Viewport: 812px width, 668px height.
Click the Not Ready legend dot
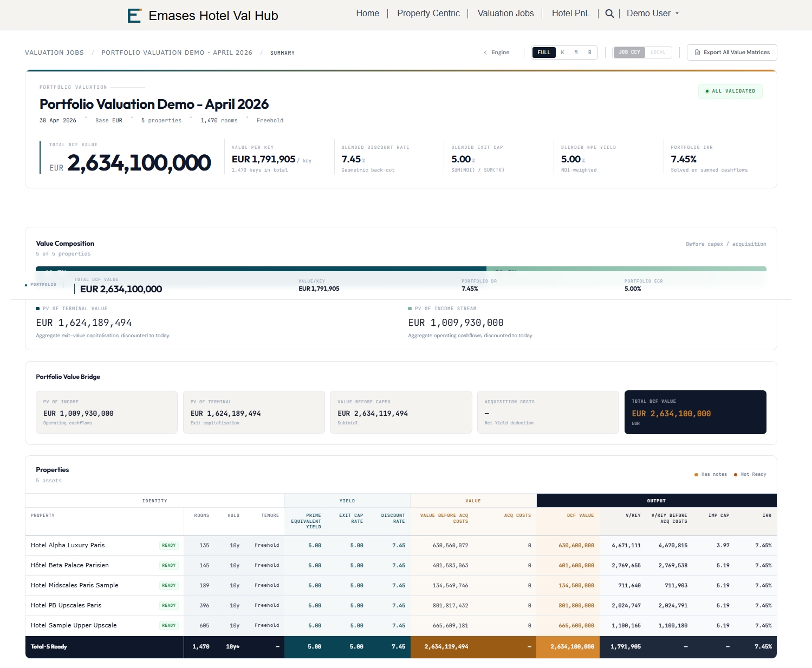pyautogui.click(x=736, y=475)
